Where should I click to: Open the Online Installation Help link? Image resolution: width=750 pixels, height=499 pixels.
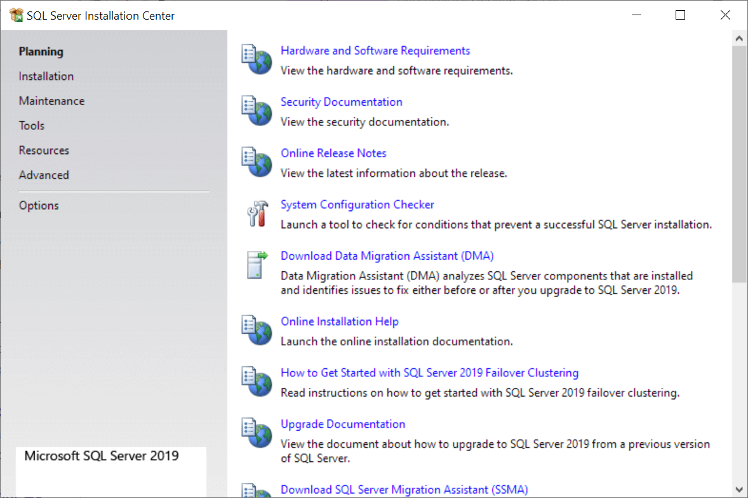tap(339, 322)
